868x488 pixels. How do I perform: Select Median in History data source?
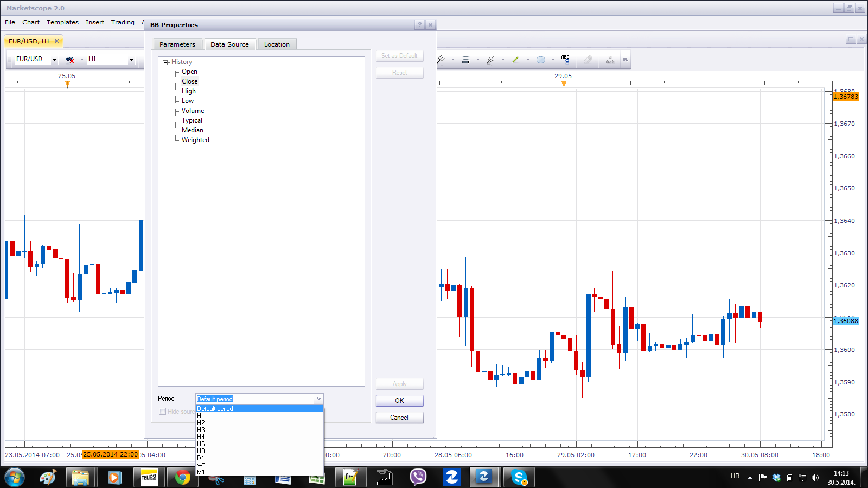click(193, 130)
